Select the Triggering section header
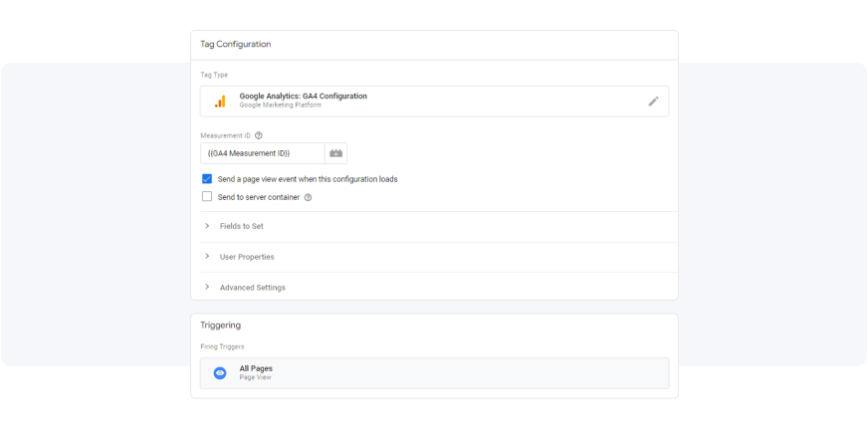The image size is (868, 428). coord(220,325)
